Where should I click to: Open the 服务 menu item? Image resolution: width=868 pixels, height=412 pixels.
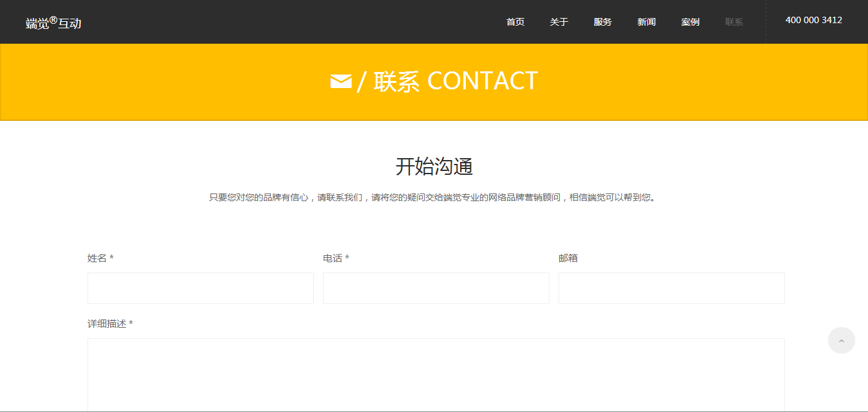pos(603,22)
